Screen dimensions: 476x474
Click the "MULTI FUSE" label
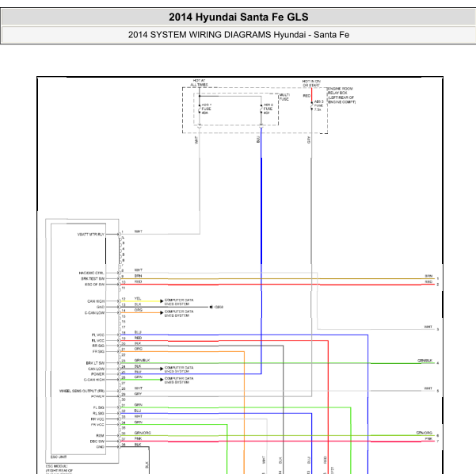click(284, 97)
